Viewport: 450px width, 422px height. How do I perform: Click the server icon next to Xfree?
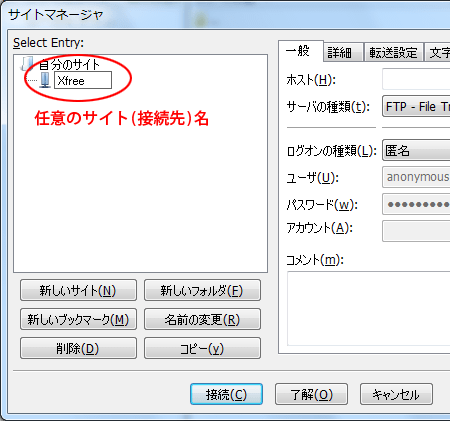click(45, 80)
